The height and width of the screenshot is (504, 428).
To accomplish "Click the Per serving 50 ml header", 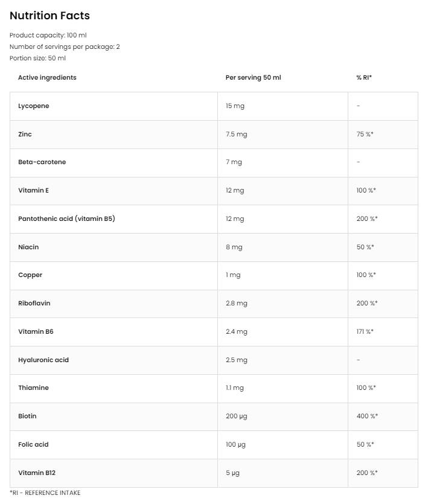I will pos(253,78).
